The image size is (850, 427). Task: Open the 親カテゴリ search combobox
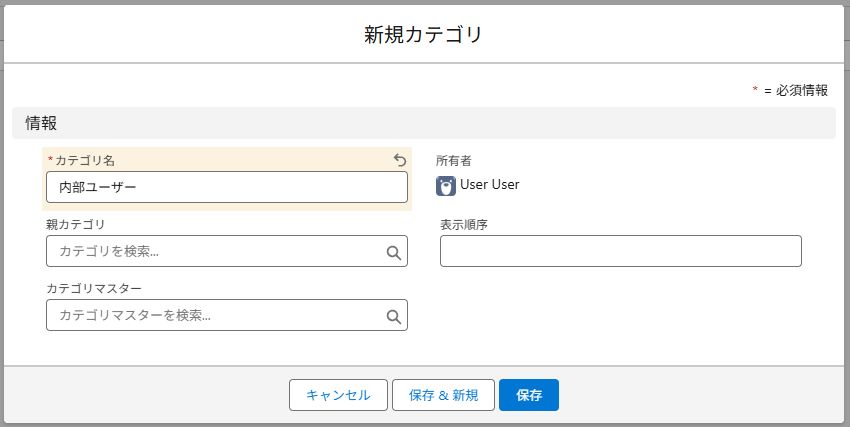pos(215,252)
